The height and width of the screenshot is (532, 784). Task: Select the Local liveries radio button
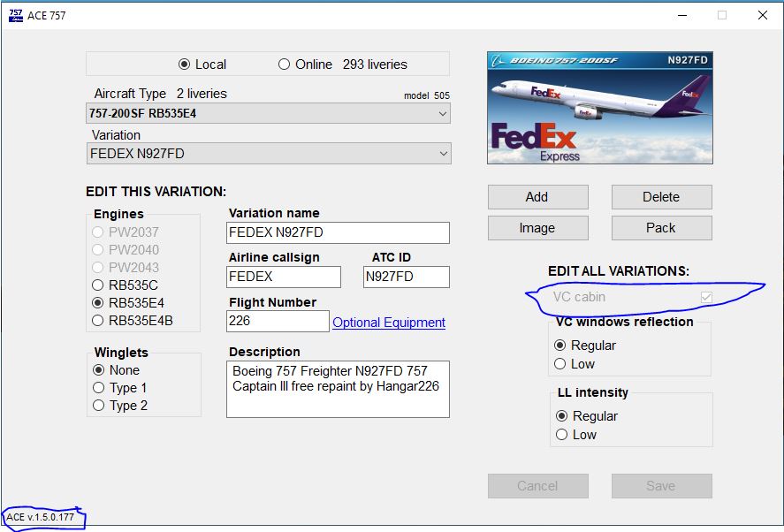coord(185,65)
